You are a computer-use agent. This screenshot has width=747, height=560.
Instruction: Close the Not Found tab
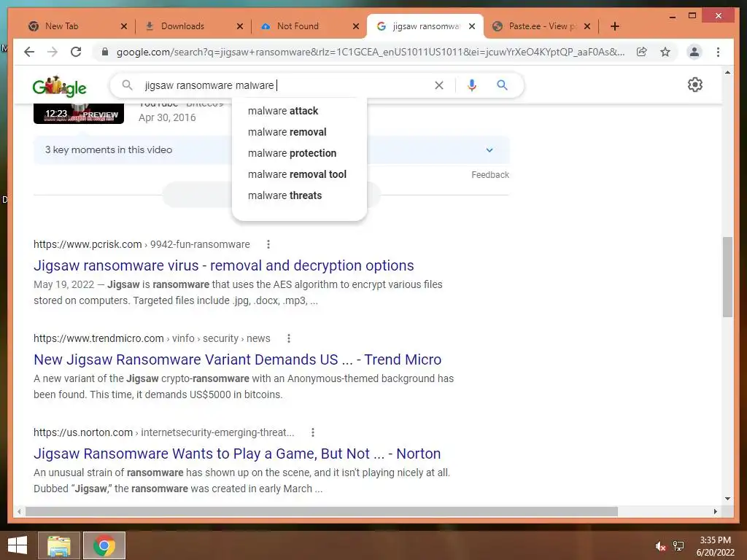coord(356,26)
